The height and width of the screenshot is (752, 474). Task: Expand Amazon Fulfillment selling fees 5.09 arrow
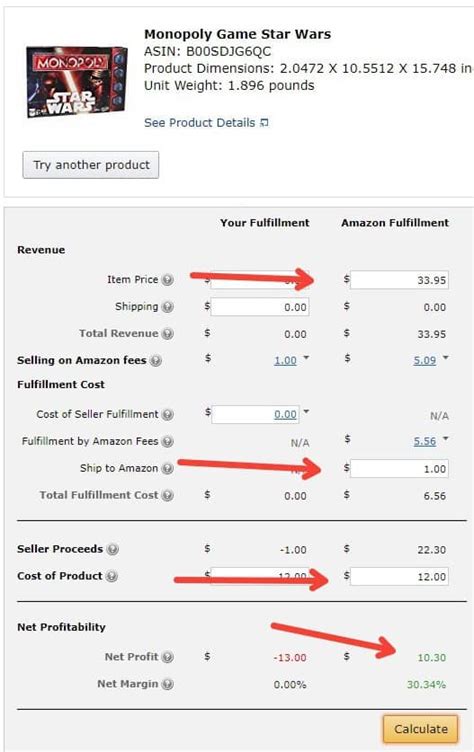(446, 358)
